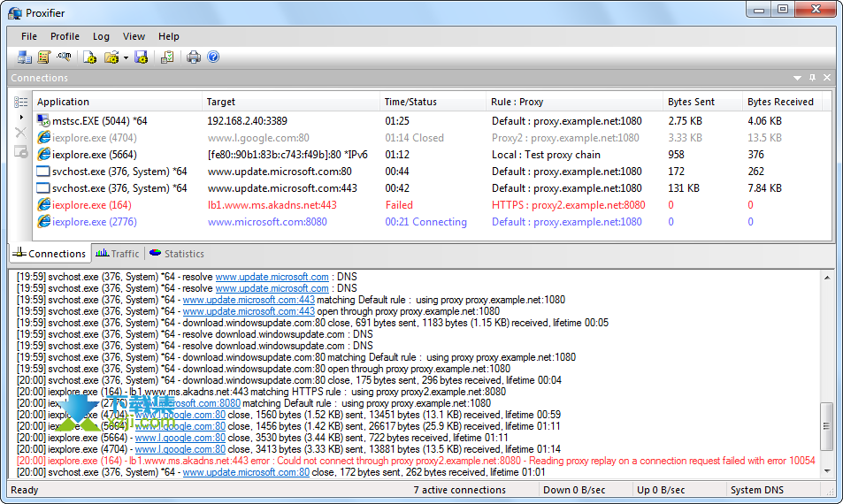843x504 pixels.
Task: Open the File menu
Action: 29,36
